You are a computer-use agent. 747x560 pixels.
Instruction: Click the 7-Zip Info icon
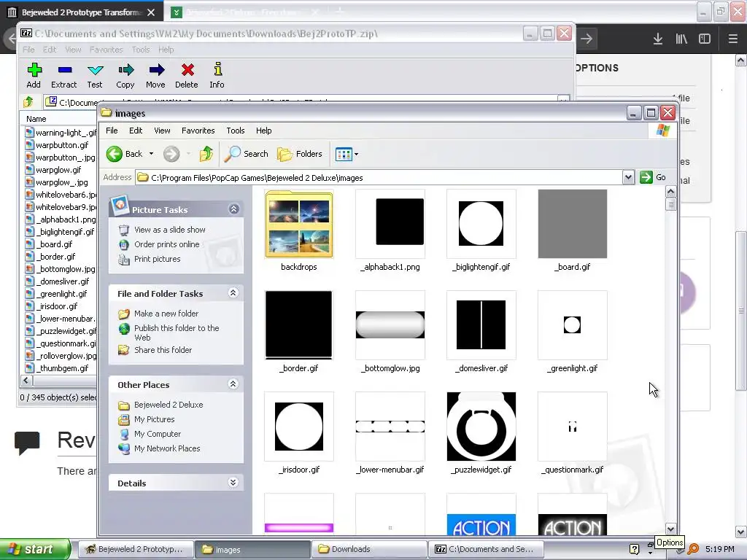pyautogui.click(x=217, y=69)
